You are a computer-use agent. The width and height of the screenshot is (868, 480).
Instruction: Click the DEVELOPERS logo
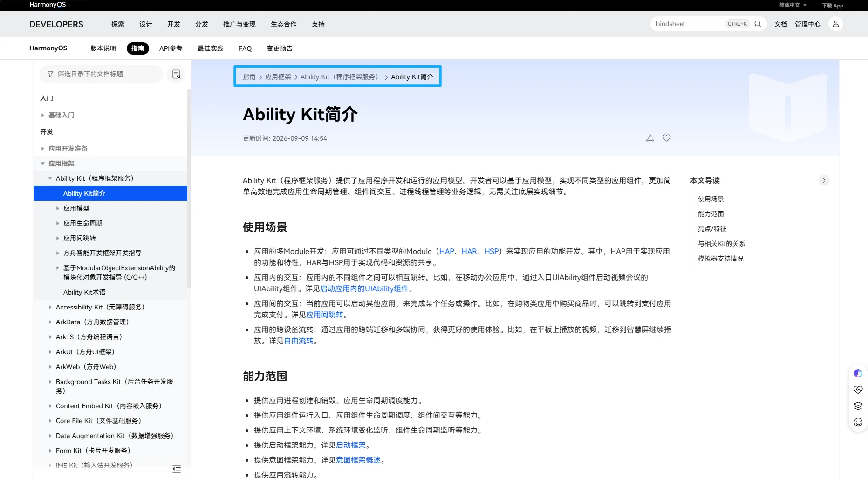(56, 24)
